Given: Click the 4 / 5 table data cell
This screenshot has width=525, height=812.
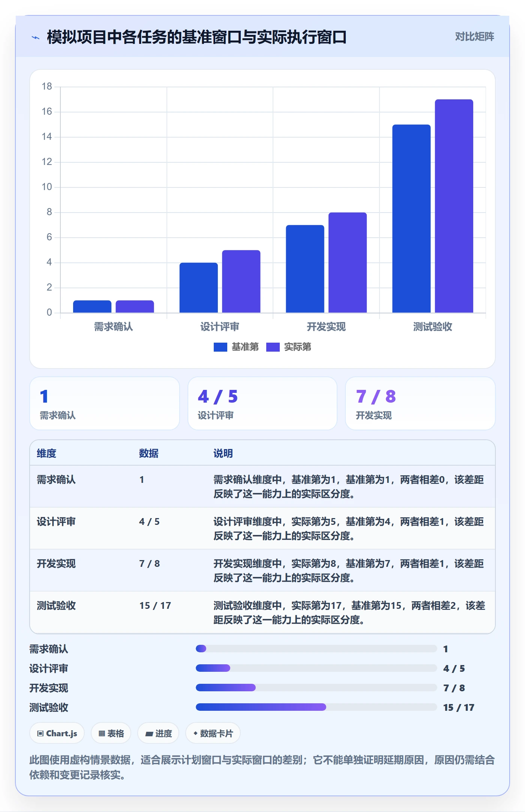Looking at the screenshot, I should 150,521.
